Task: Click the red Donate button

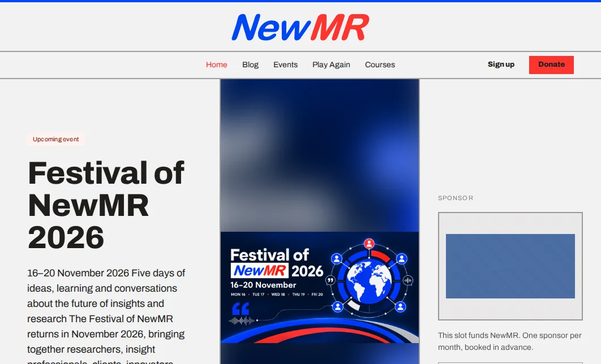Action: coord(551,64)
